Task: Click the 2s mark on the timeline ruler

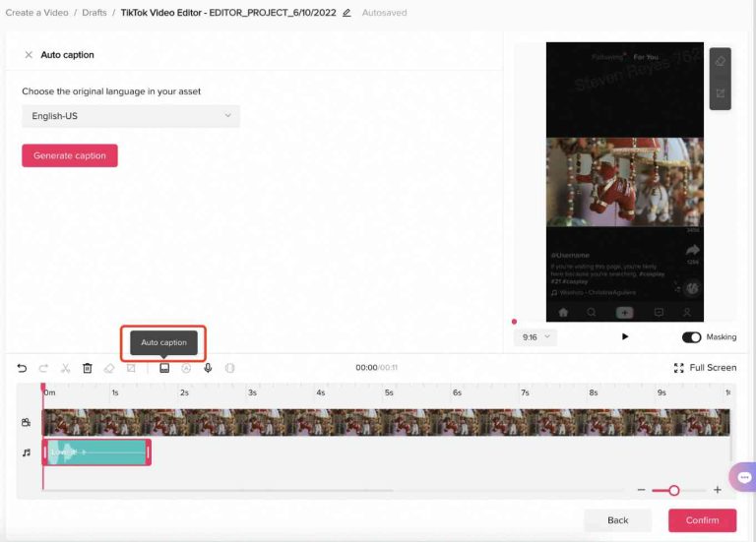Action: pos(184,392)
